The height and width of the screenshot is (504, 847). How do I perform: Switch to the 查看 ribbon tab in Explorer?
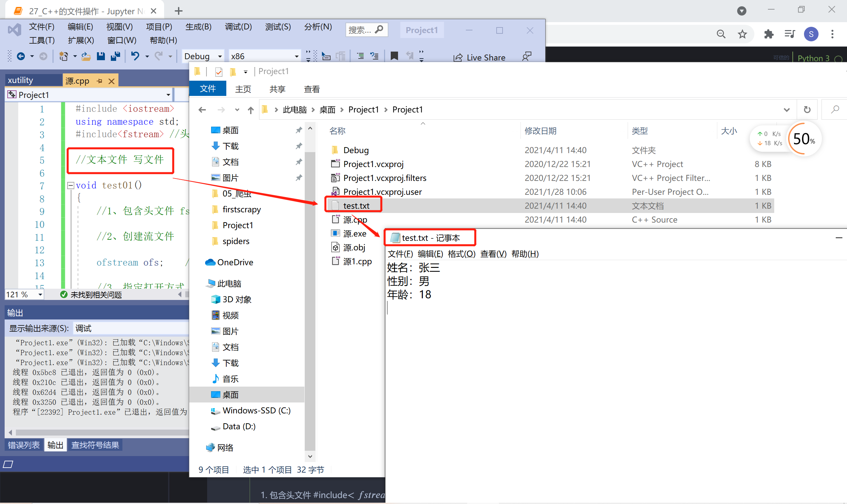(x=312, y=89)
